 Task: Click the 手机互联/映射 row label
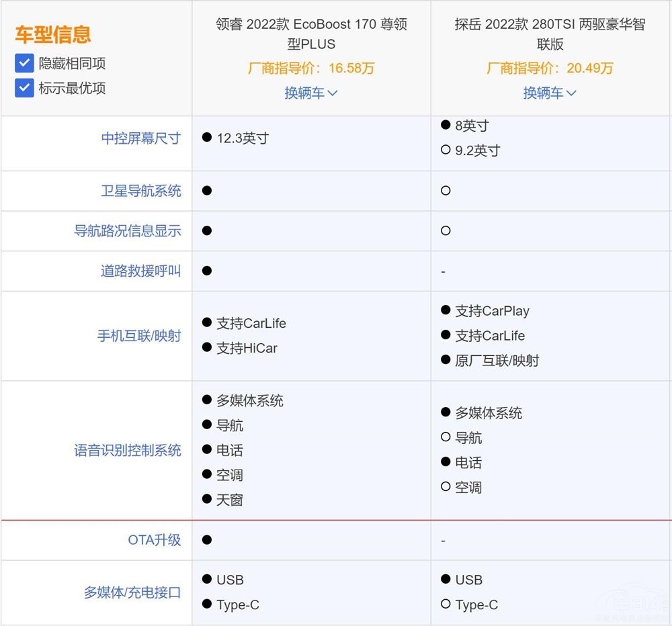tap(139, 336)
